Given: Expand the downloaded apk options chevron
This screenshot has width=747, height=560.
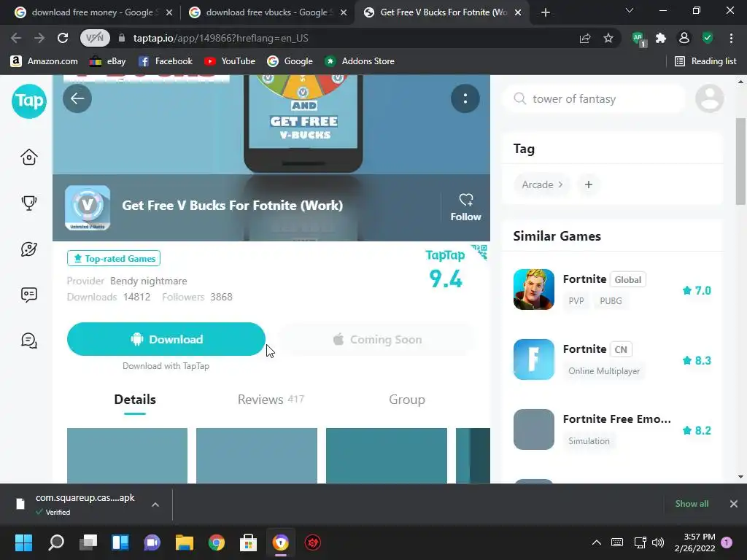Looking at the screenshot, I should point(155,505).
